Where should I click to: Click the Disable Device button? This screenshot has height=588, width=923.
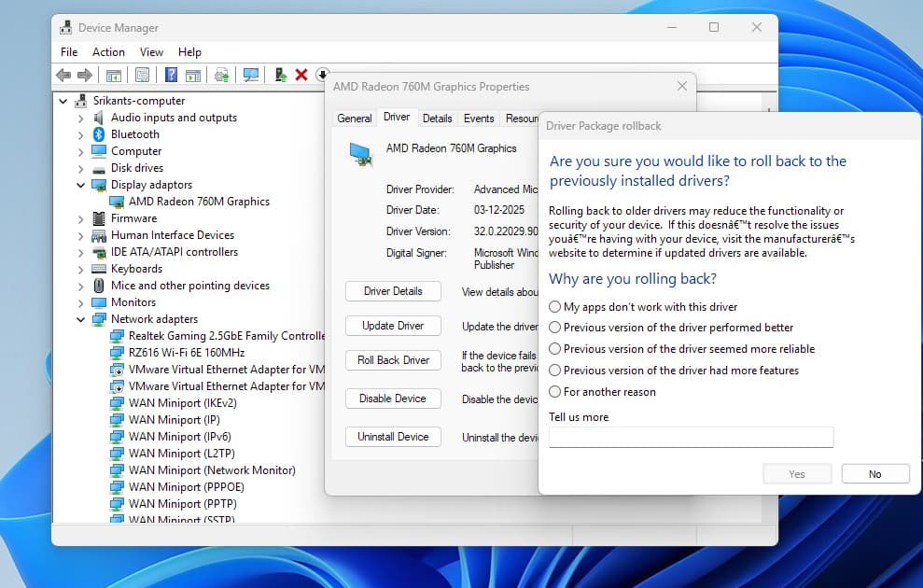(x=393, y=399)
